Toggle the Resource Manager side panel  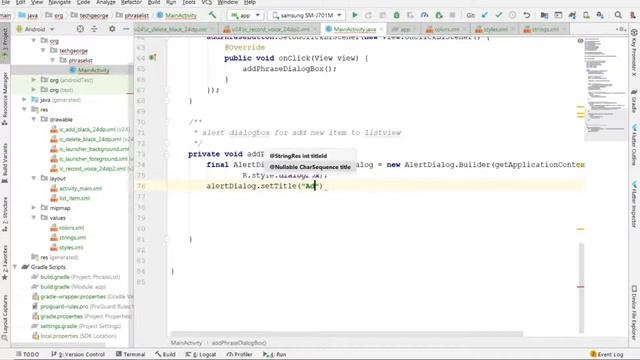click(x=5, y=98)
